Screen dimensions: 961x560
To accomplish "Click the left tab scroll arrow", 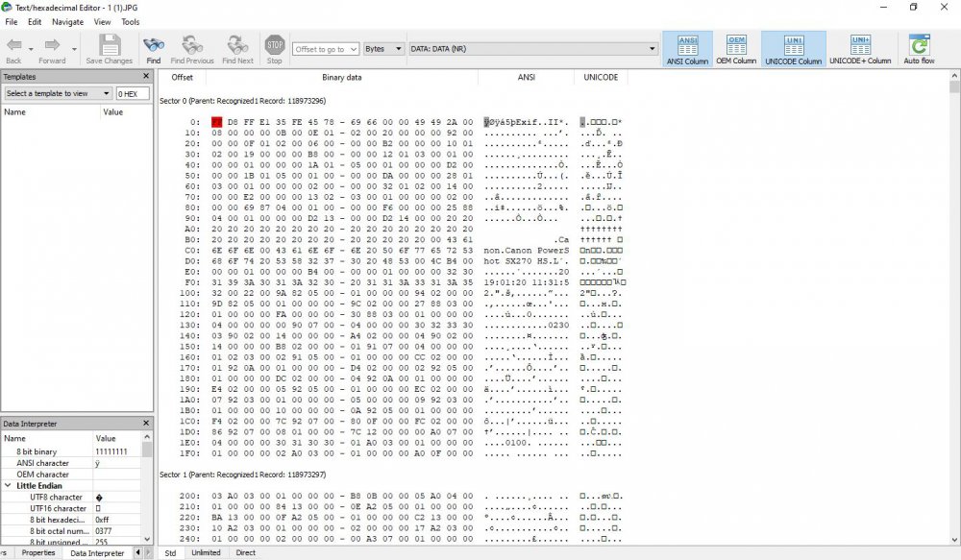I will 137,552.
